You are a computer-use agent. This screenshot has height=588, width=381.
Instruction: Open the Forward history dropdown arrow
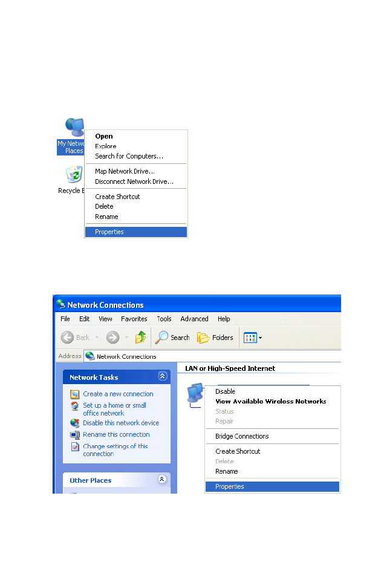click(126, 338)
